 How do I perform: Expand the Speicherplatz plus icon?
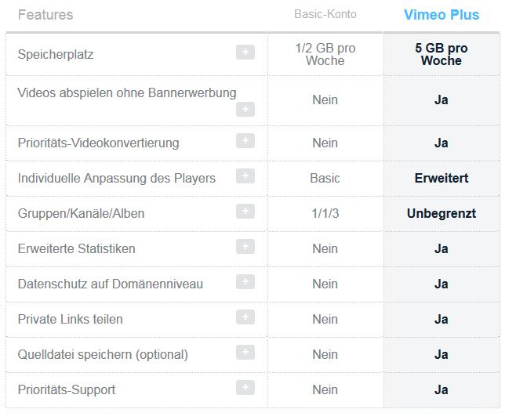(245, 52)
